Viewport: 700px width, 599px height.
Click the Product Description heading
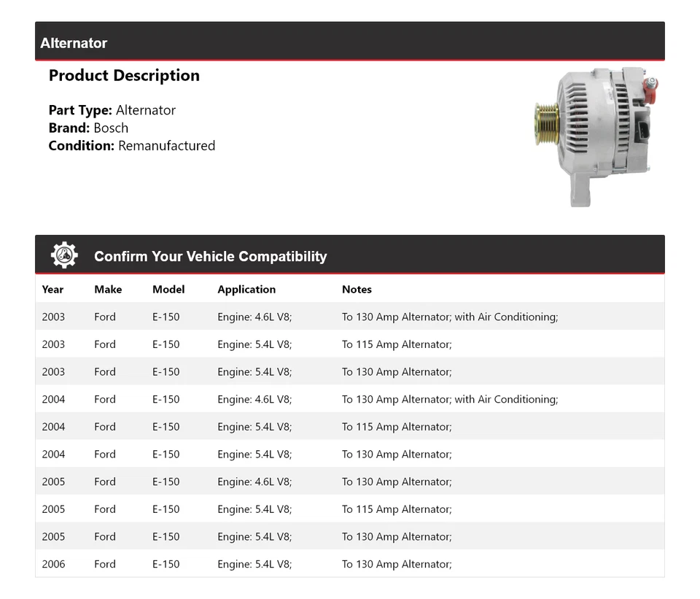[124, 75]
